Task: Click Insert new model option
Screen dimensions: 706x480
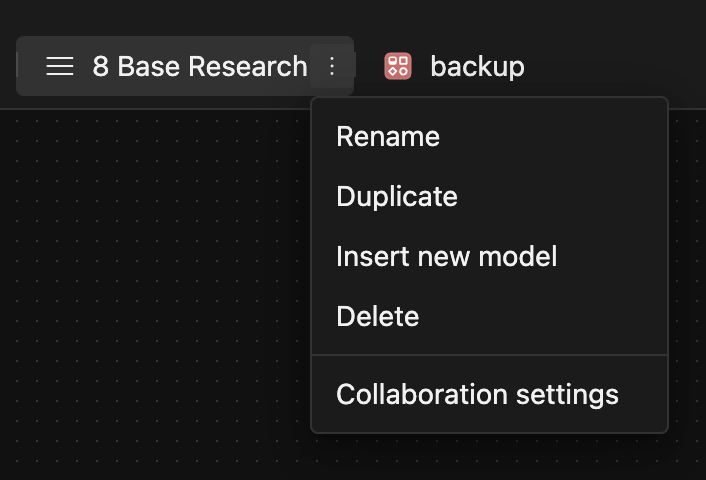Action: pyautogui.click(x=446, y=256)
